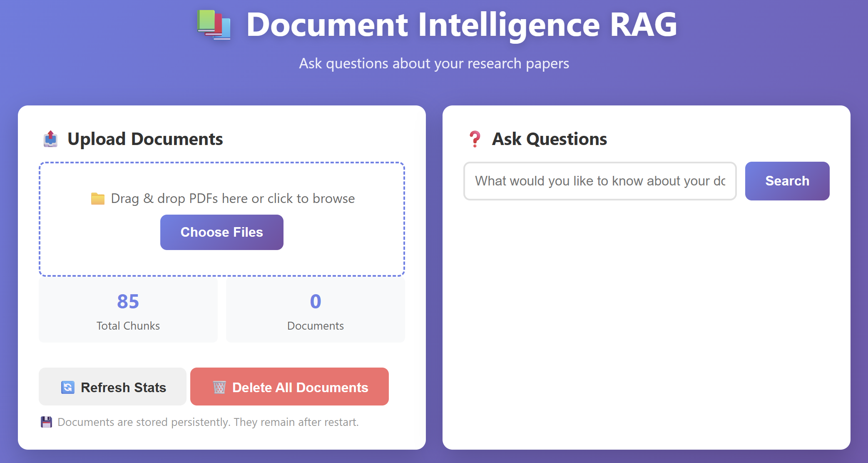Click the floppy disk icon near persistence note
The image size is (868, 463).
47,422
